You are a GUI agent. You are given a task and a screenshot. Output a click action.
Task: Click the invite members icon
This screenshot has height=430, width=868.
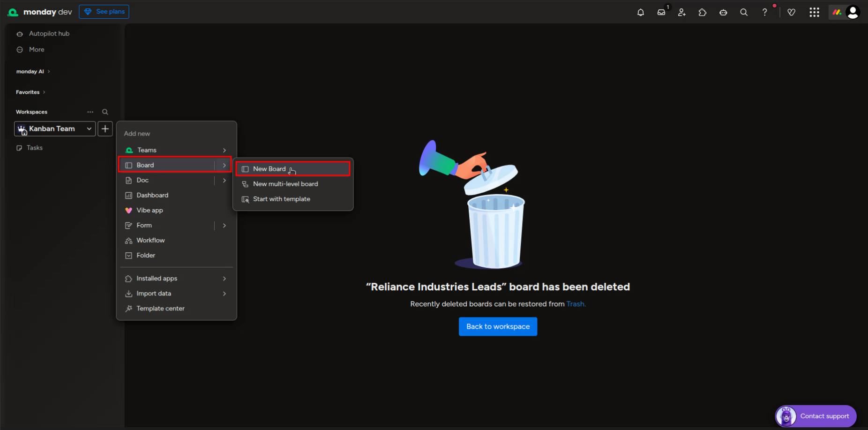pyautogui.click(x=681, y=13)
